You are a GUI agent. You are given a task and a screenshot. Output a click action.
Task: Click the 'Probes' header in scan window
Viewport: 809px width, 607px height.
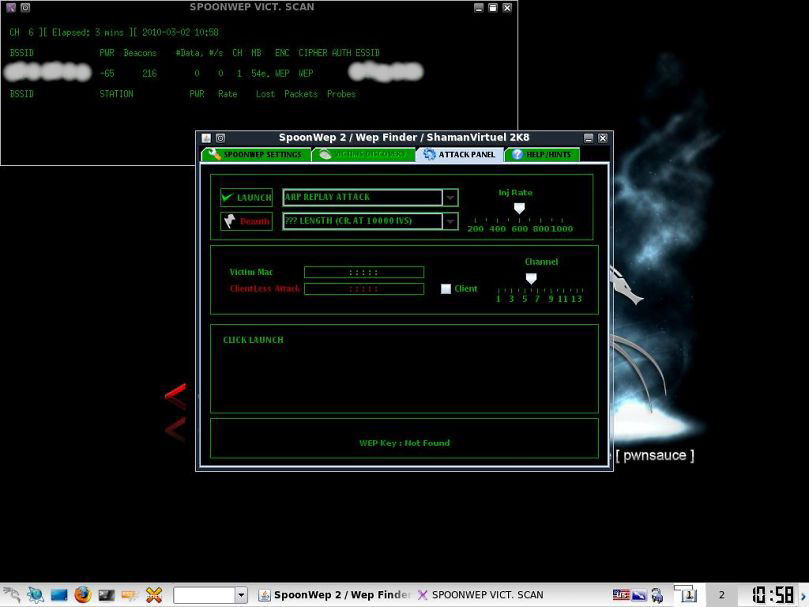[x=341, y=94]
